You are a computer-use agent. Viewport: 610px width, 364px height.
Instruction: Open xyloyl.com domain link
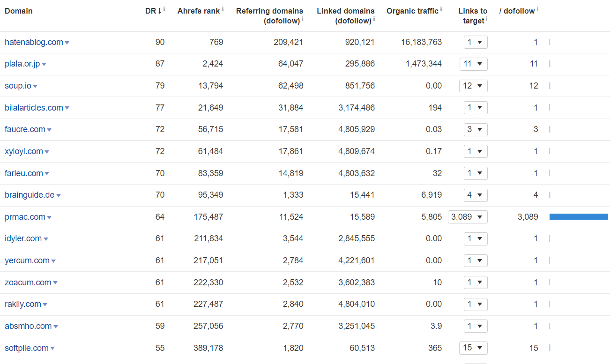click(x=24, y=151)
